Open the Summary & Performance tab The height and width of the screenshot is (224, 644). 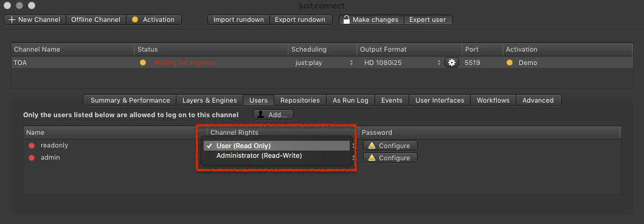coord(130,100)
